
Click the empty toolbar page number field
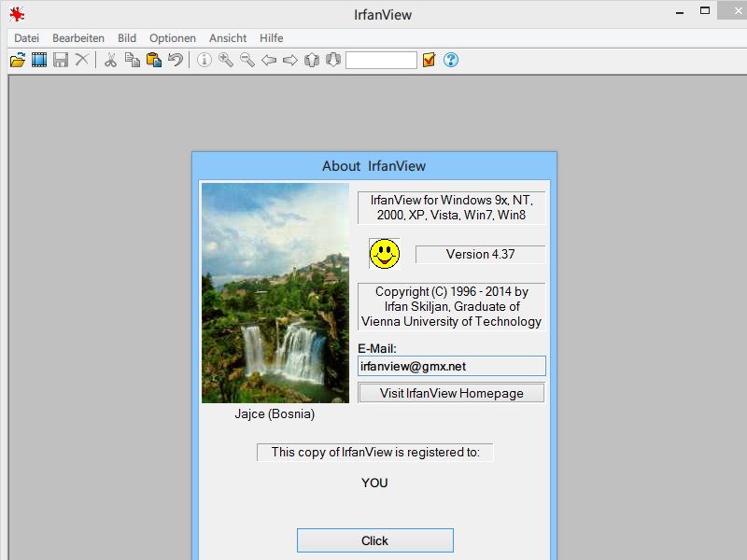coord(381,60)
